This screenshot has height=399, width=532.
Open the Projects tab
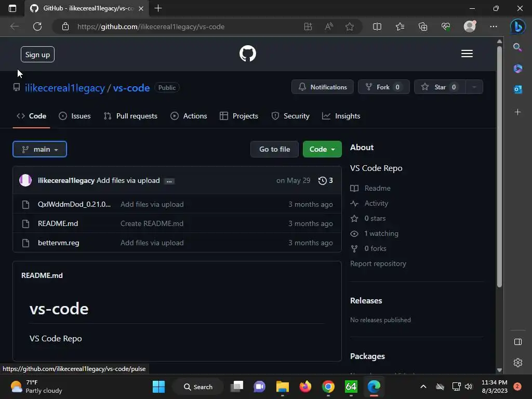click(x=239, y=116)
